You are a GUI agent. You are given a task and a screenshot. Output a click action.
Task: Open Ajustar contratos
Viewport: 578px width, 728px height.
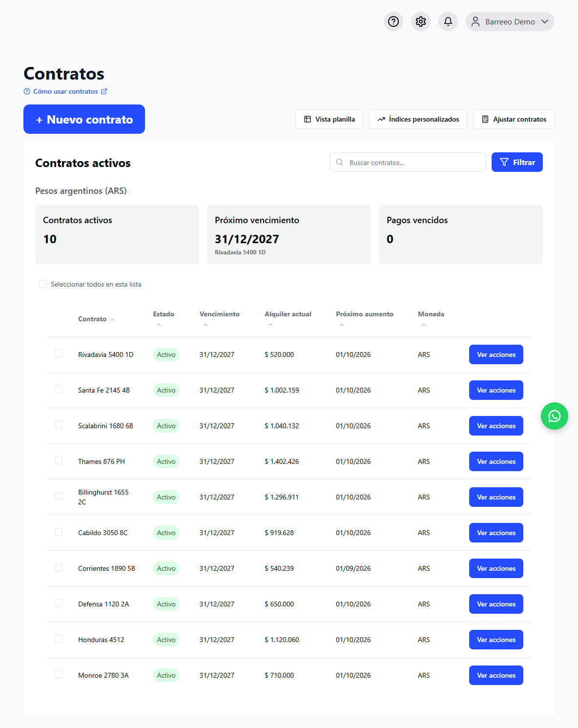point(514,119)
